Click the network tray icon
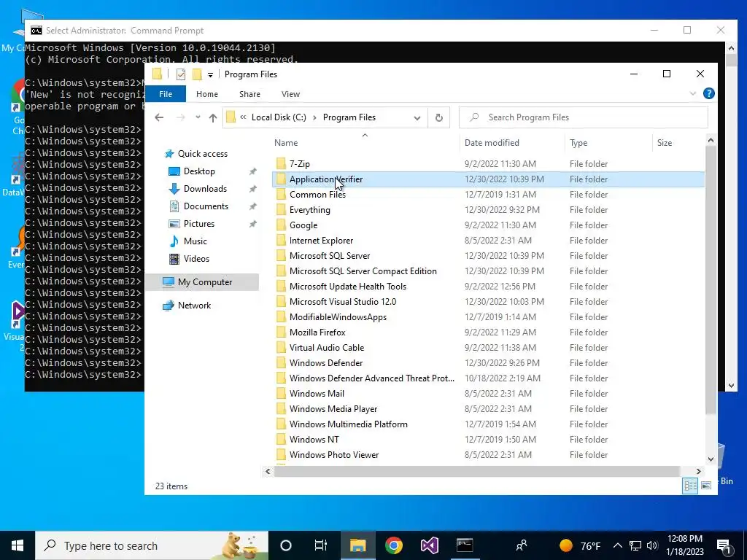Image resolution: width=747 pixels, height=560 pixels. 635,545
